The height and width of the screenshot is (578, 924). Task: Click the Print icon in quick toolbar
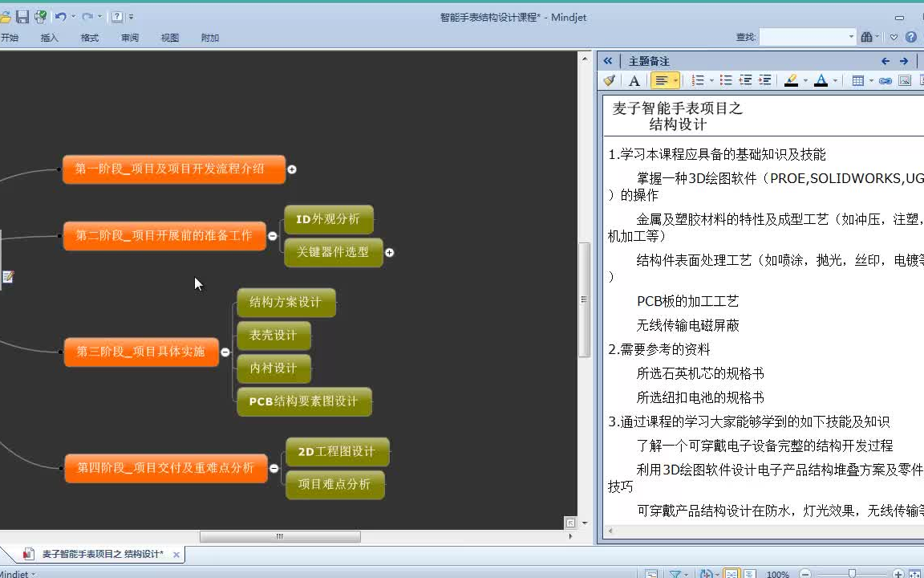(40, 16)
